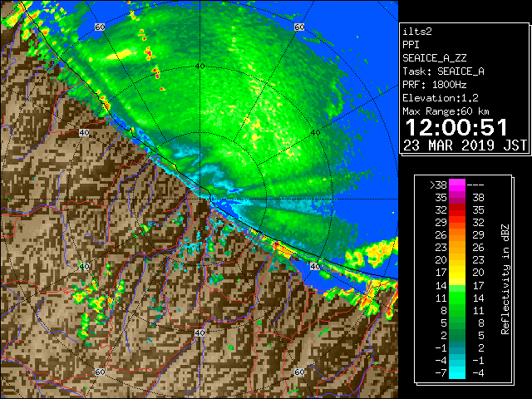Select the "Task: SEAICE_A" line
The height and width of the screenshot is (399, 532).
point(443,71)
